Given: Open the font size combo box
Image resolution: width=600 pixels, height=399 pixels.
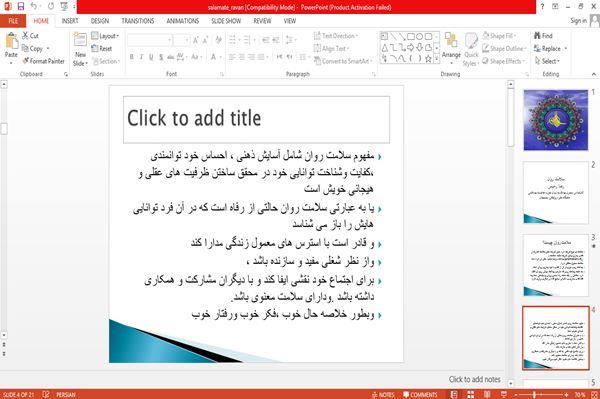Looking at the screenshot, I should click(x=181, y=40).
